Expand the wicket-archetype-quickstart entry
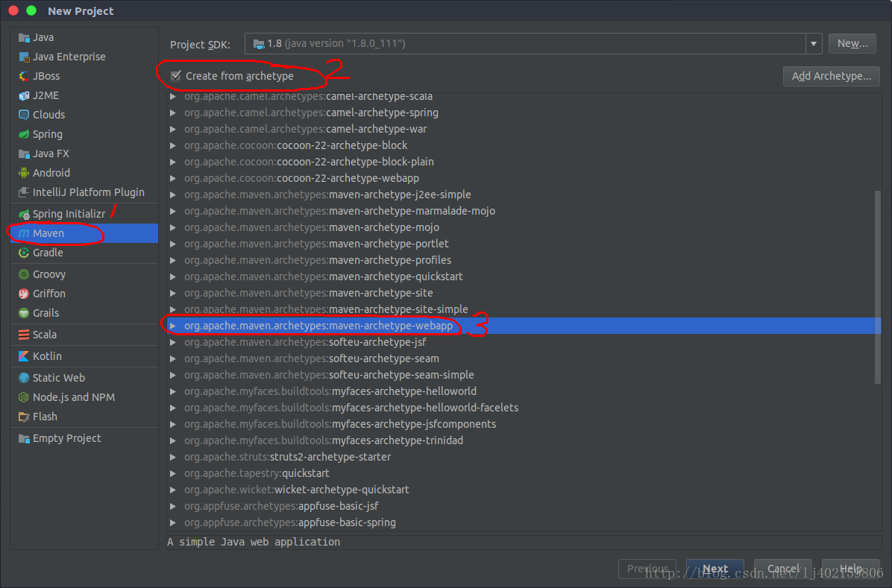The height and width of the screenshot is (588, 892). tap(172, 490)
